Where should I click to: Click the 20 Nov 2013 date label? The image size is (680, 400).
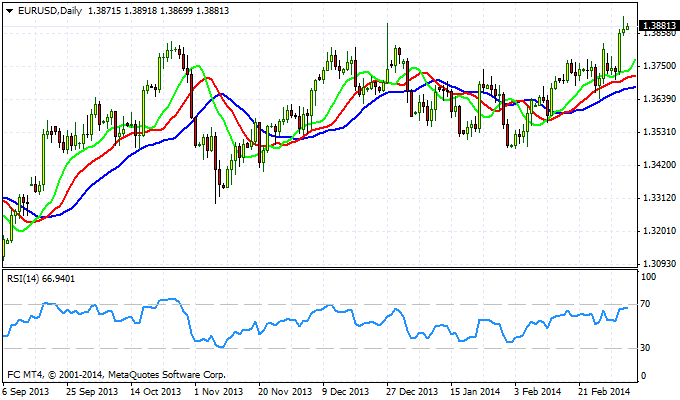[x=285, y=391]
